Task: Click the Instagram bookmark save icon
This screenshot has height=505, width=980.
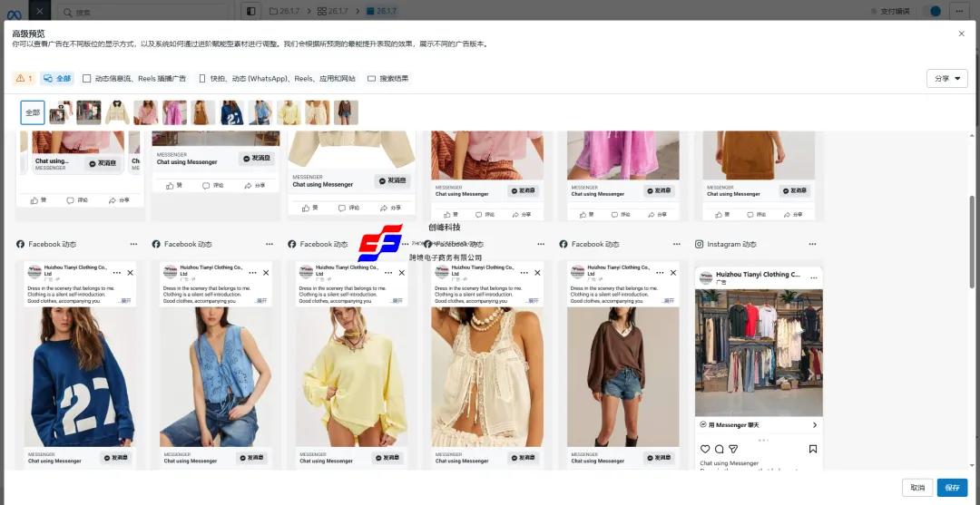Action: tap(812, 449)
